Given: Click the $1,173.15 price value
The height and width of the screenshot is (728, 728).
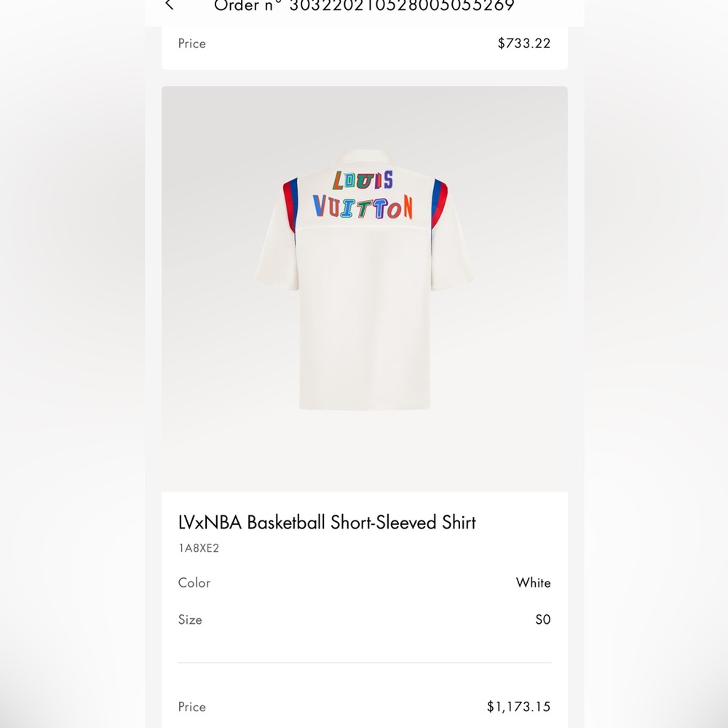Looking at the screenshot, I should (x=518, y=706).
